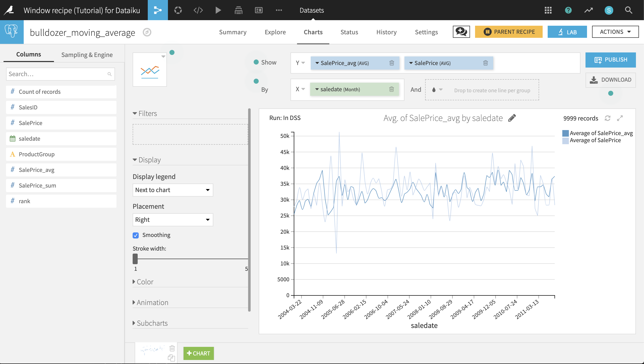Open the apps grid icon top-right

(x=548, y=10)
